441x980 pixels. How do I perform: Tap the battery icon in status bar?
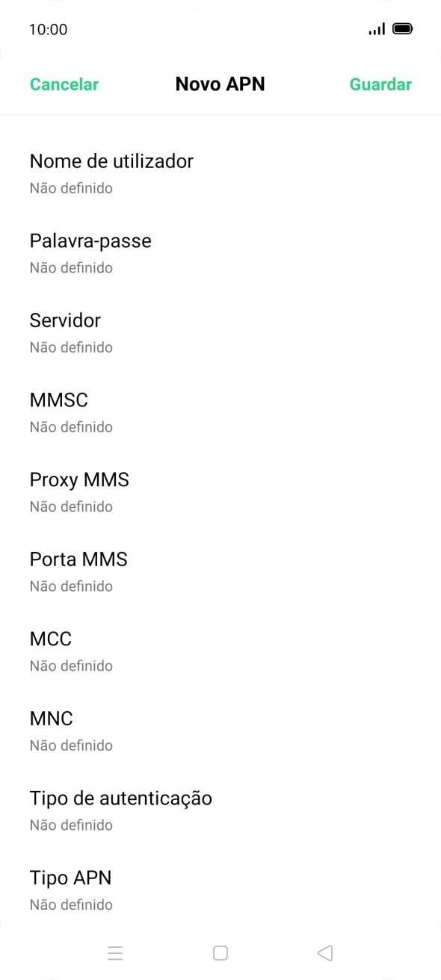point(403,28)
